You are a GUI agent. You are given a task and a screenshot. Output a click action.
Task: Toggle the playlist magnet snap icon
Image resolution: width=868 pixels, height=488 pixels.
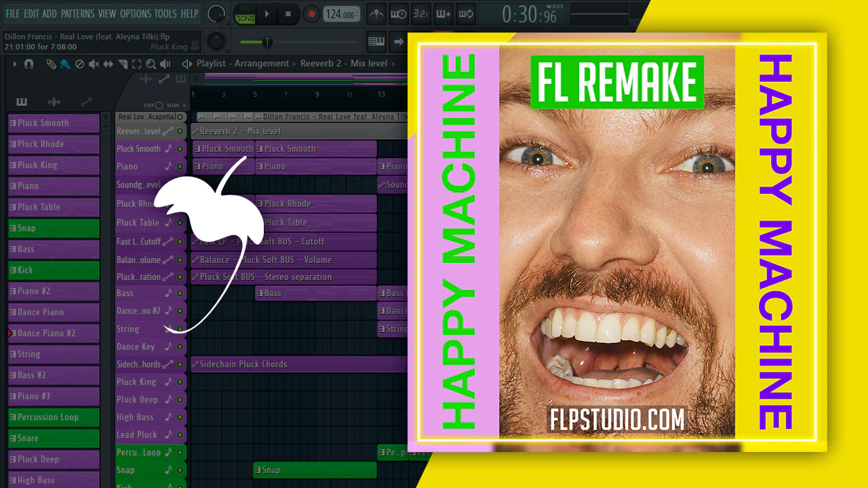[x=28, y=64]
